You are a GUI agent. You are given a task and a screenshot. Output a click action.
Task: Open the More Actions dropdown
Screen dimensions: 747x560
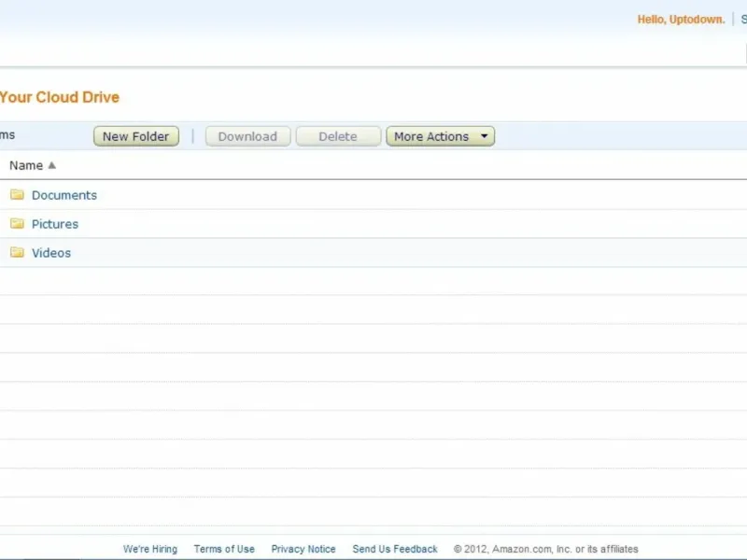coord(440,136)
